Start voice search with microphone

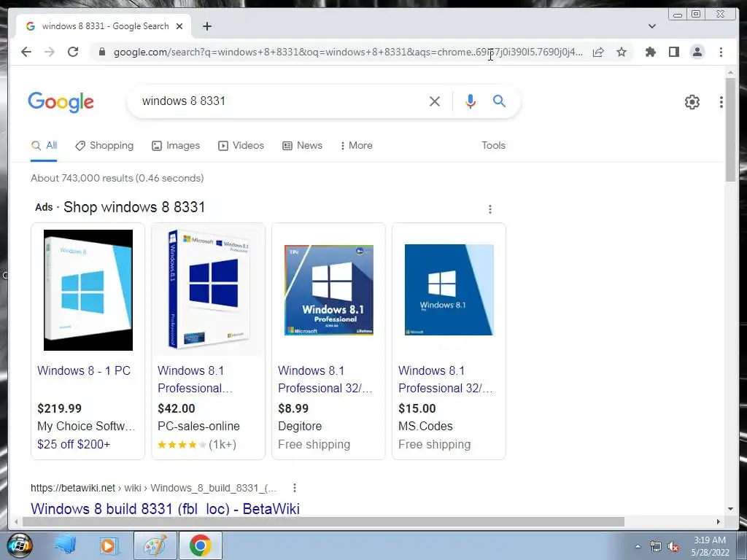point(471,101)
